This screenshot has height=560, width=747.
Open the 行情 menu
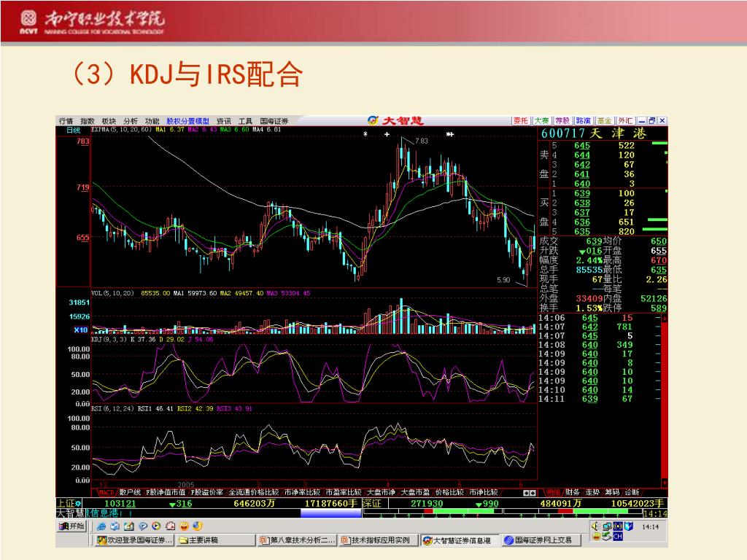point(66,121)
